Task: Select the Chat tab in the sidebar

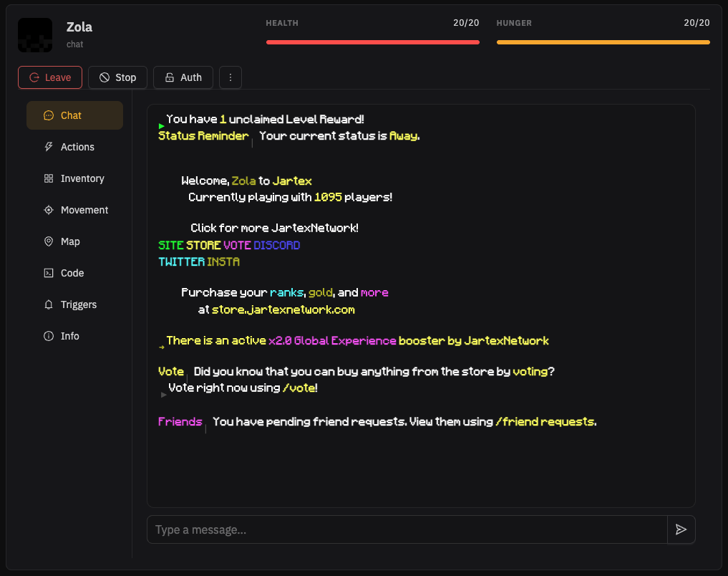Action: [x=74, y=115]
